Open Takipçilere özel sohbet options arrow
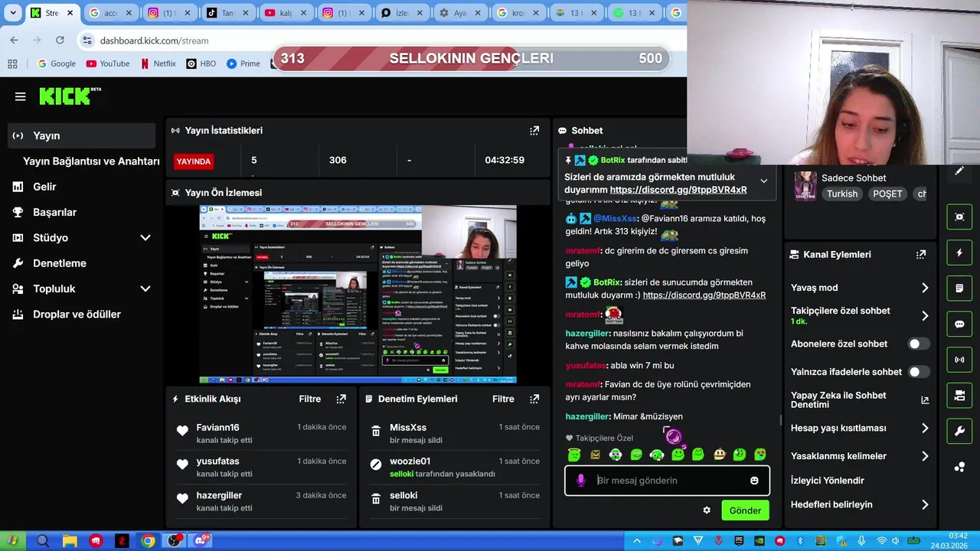Screen dimensions: 980x551 [925, 315]
